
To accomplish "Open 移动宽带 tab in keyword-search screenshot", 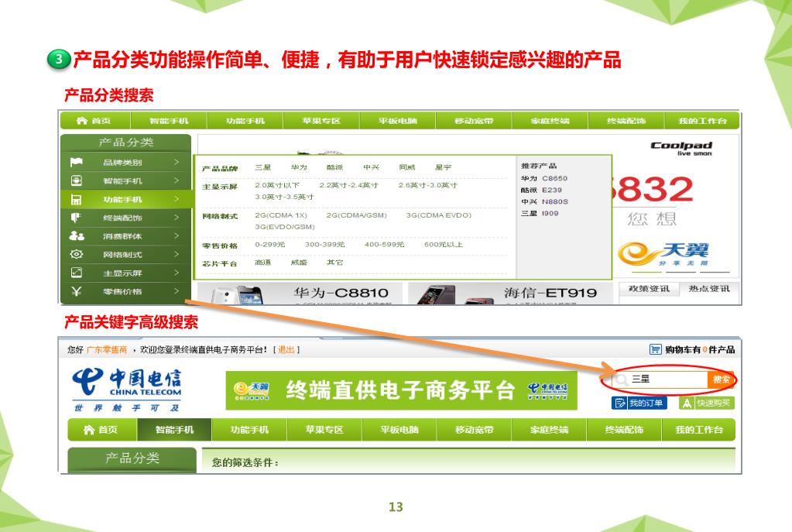I will 474,430.
